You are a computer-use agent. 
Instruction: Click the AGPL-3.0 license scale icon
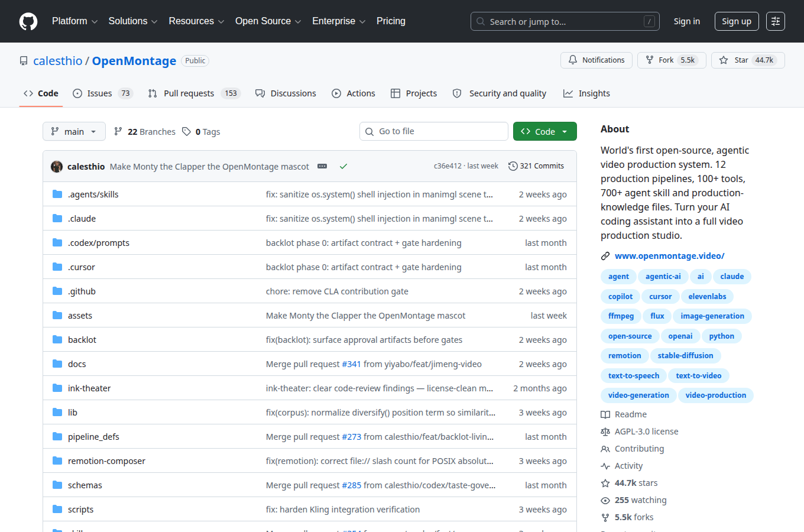pyautogui.click(x=605, y=432)
